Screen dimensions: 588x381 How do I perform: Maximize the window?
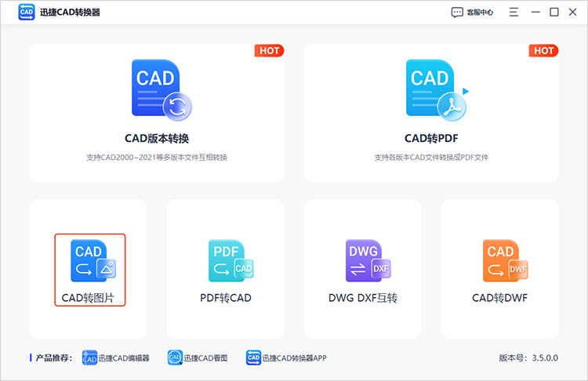(x=554, y=13)
